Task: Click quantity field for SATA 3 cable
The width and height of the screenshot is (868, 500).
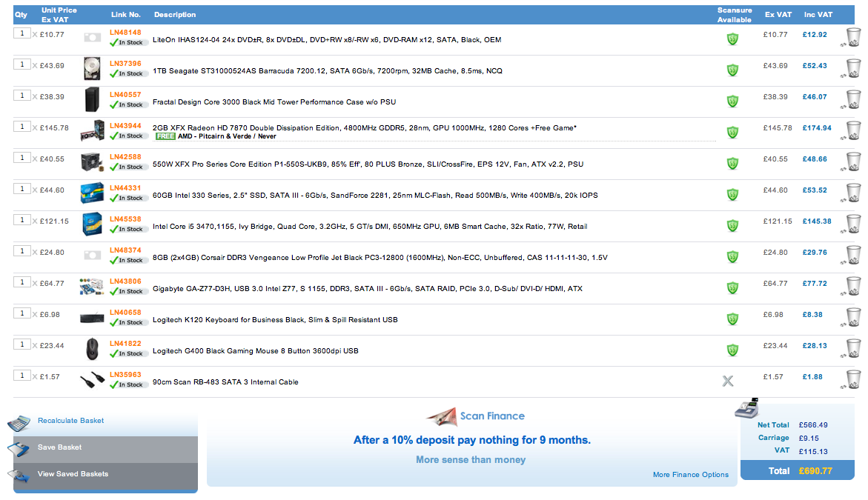Action: click(22, 376)
